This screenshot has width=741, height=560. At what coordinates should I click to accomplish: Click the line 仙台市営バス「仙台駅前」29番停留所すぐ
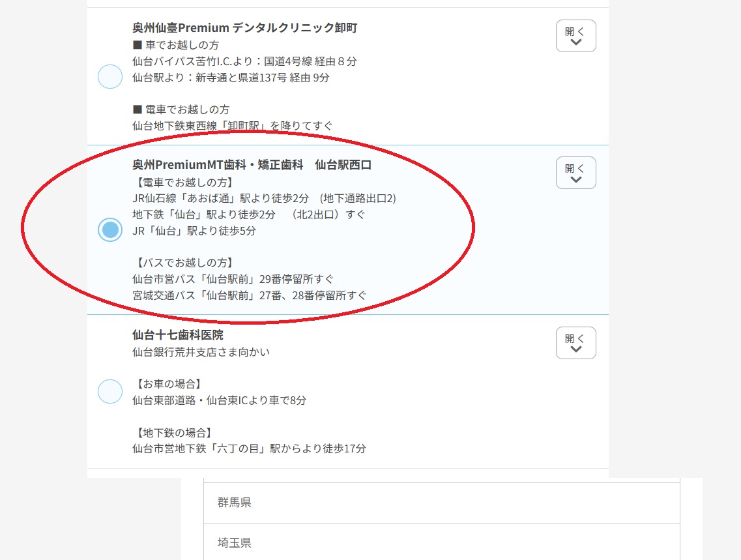(x=233, y=279)
